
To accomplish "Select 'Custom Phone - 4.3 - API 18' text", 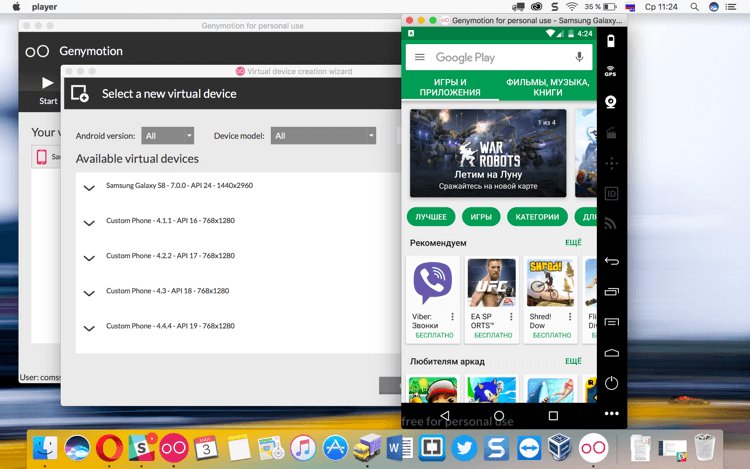I will coord(167,291).
